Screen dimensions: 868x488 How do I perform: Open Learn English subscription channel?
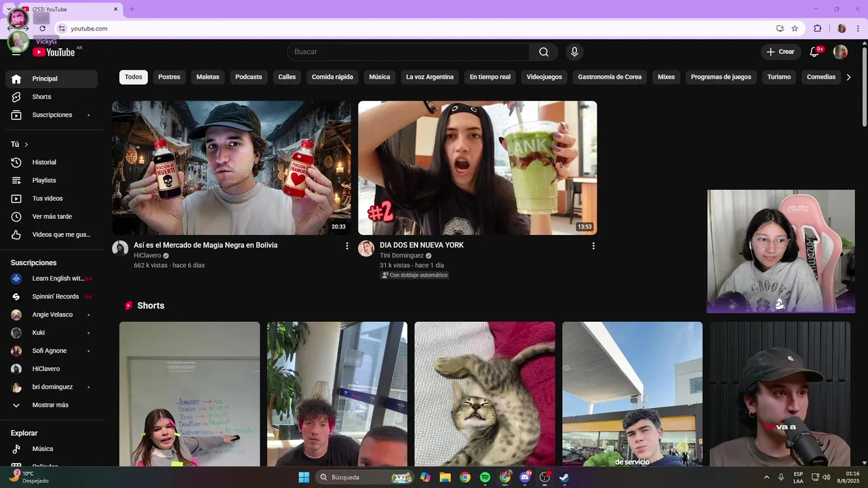52,279
